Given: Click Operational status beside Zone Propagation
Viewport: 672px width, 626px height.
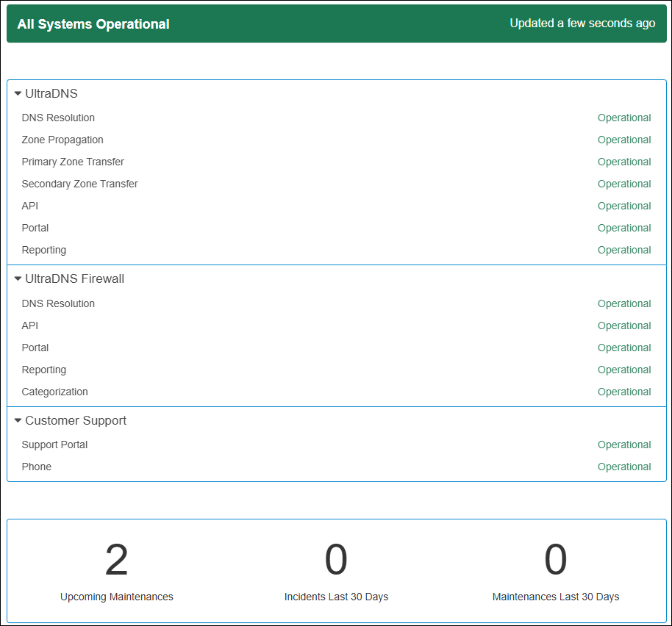Looking at the screenshot, I should tap(623, 140).
